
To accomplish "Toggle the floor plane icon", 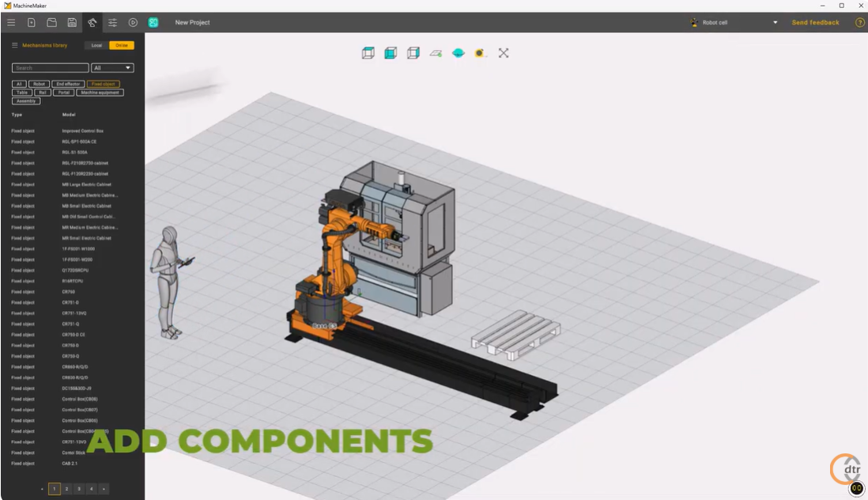I will 436,54.
